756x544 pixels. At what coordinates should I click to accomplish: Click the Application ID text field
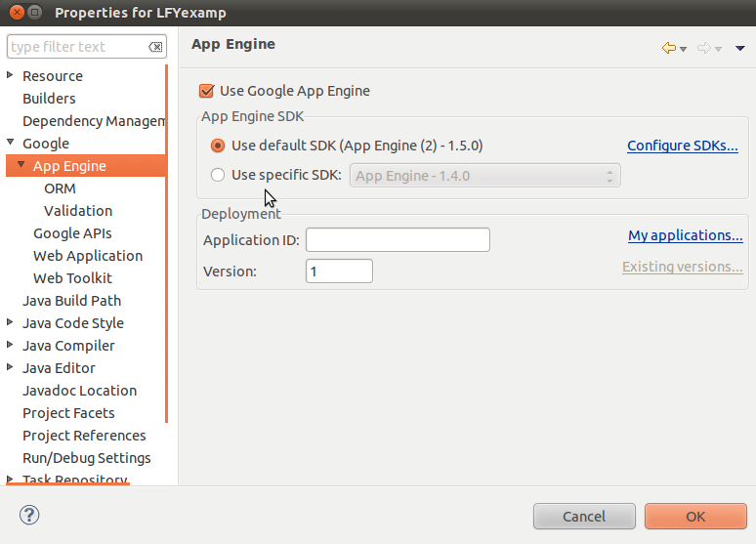coord(398,240)
